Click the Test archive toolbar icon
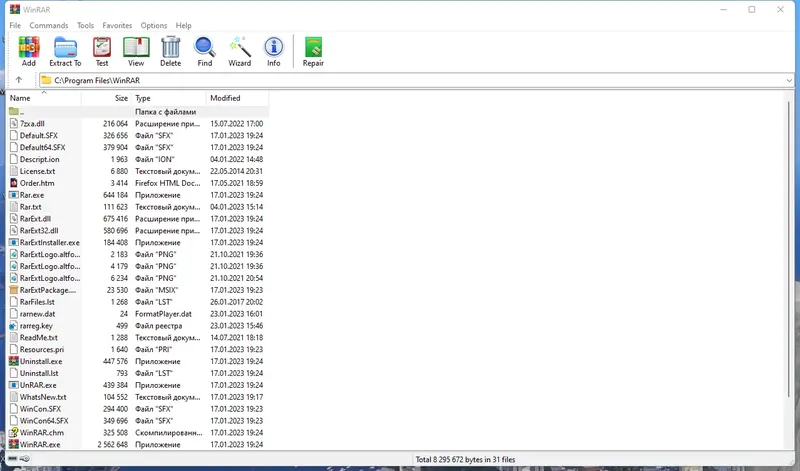Screen dimensions: 800x471 coord(102,47)
